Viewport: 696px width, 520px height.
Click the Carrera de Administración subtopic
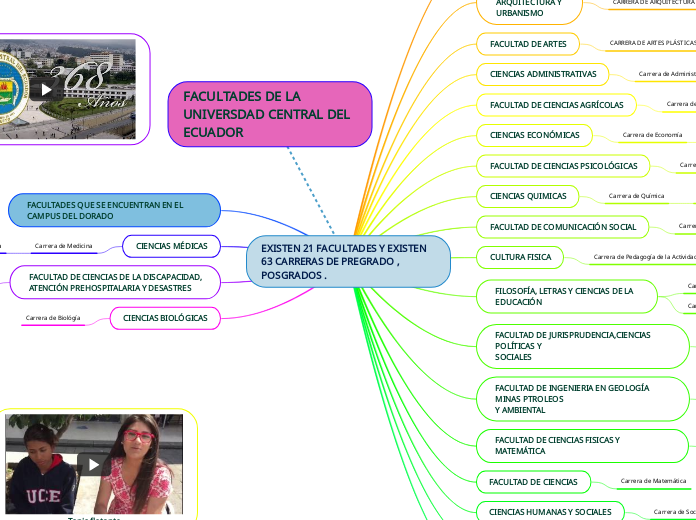pos(667,74)
